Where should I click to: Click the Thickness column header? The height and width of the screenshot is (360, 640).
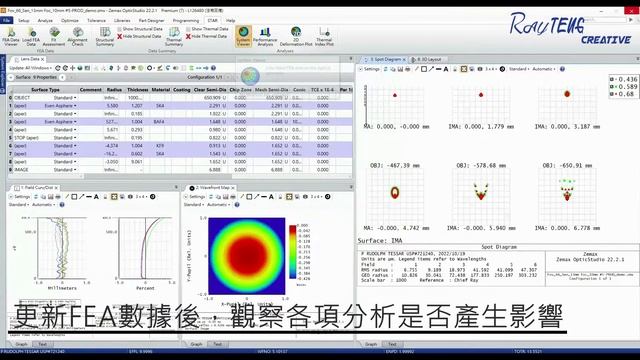click(138, 90)
